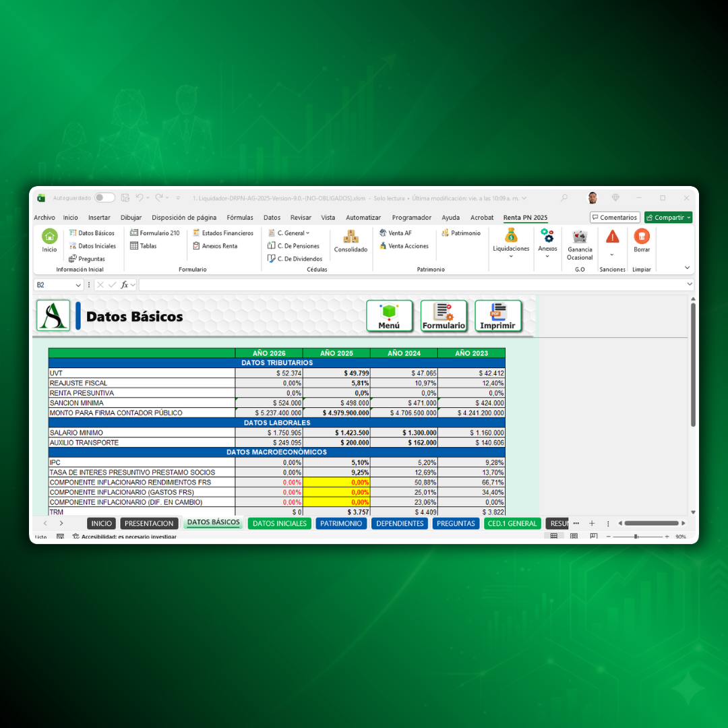Adjust the zoom slider in status bar

click(x=635, y=537)
